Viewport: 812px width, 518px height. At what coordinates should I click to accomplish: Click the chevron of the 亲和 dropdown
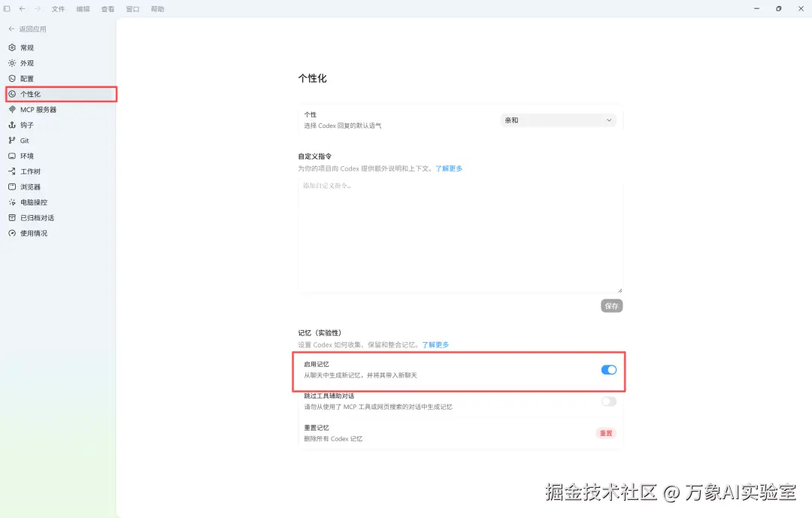(609, 120)
